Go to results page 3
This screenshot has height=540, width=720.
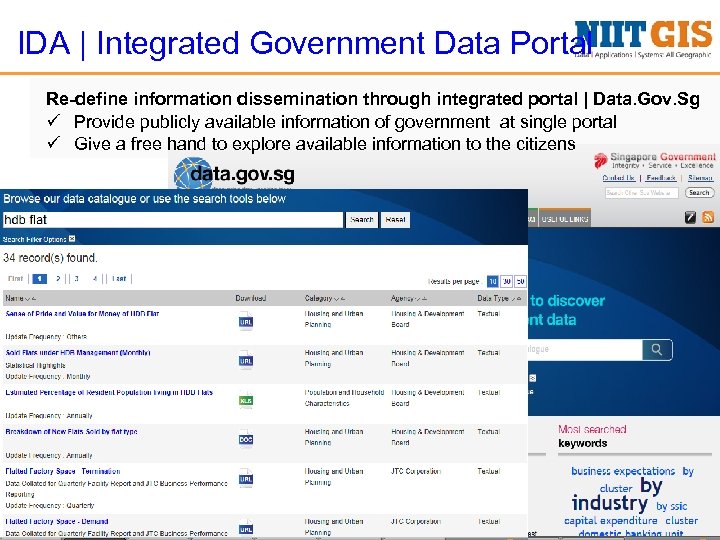(77, 278)
